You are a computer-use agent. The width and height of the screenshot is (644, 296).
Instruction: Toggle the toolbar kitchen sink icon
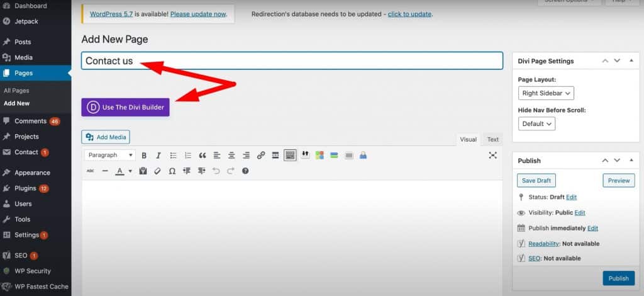[x=290, y=156]
